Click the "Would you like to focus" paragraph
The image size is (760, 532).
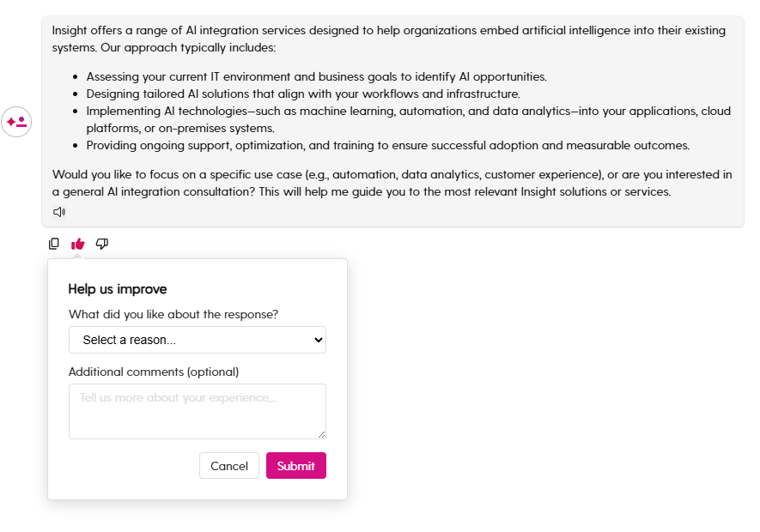(392, 183)
